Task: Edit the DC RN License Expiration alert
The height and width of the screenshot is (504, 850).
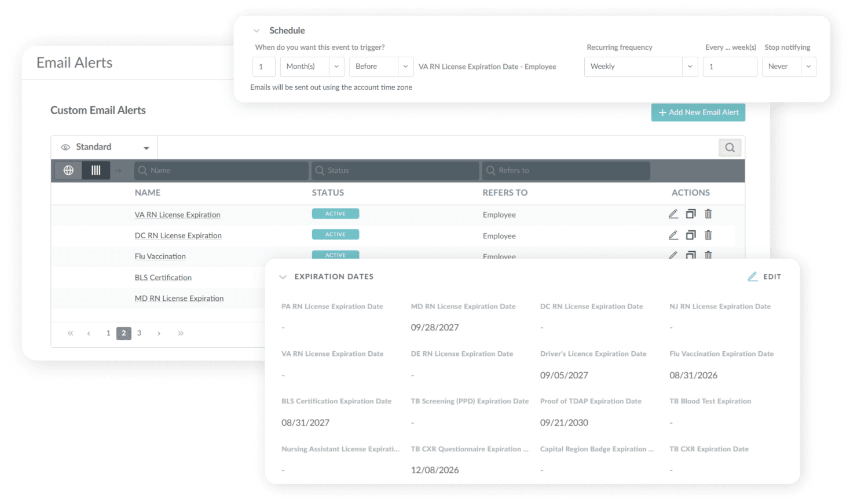Action: 673,234
